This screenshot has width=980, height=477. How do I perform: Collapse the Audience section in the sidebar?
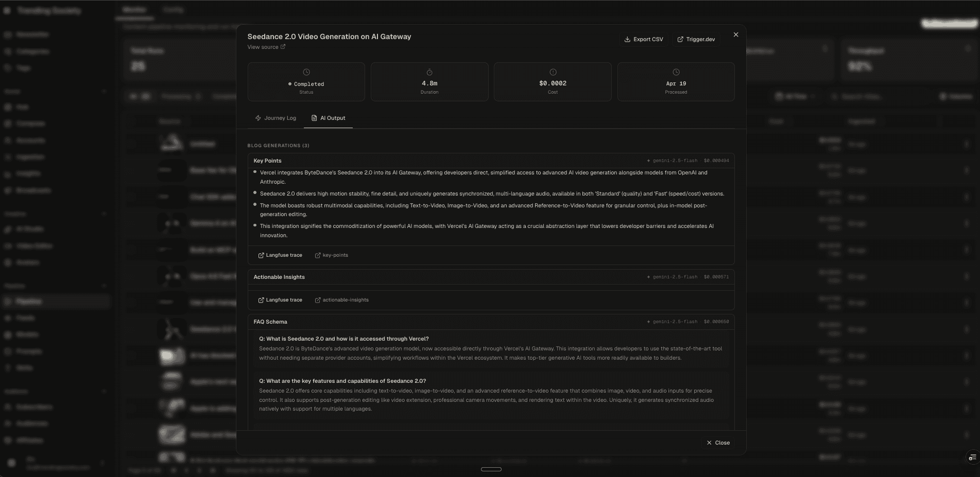105,391
